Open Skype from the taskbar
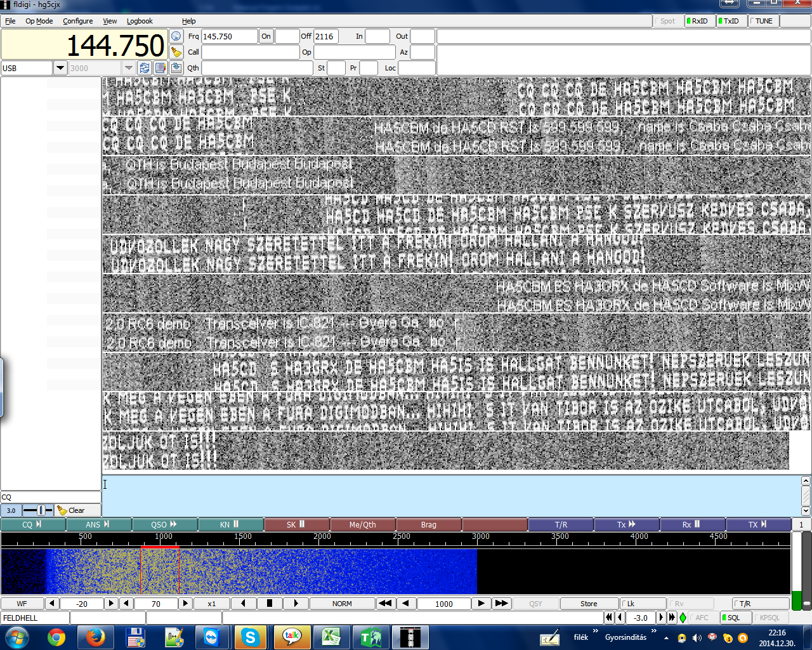The height and width of the screenshot is (650, 812). [251, 637]
